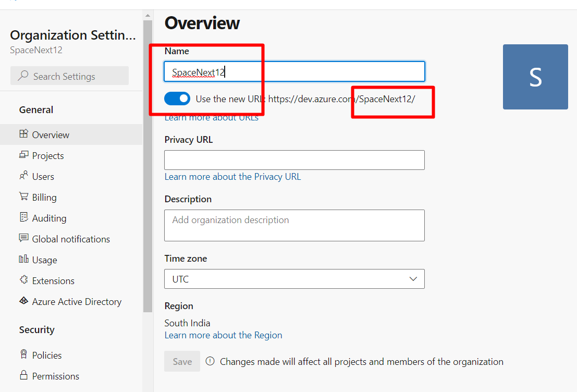
Task: Click the South India region text
Action: [x=187, y=323]
